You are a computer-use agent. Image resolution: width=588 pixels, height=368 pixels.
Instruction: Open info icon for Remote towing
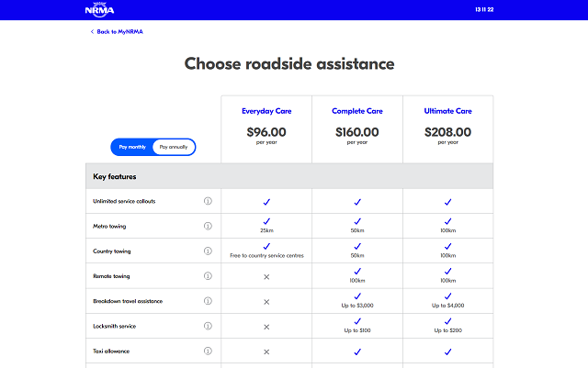coord(208,276)
